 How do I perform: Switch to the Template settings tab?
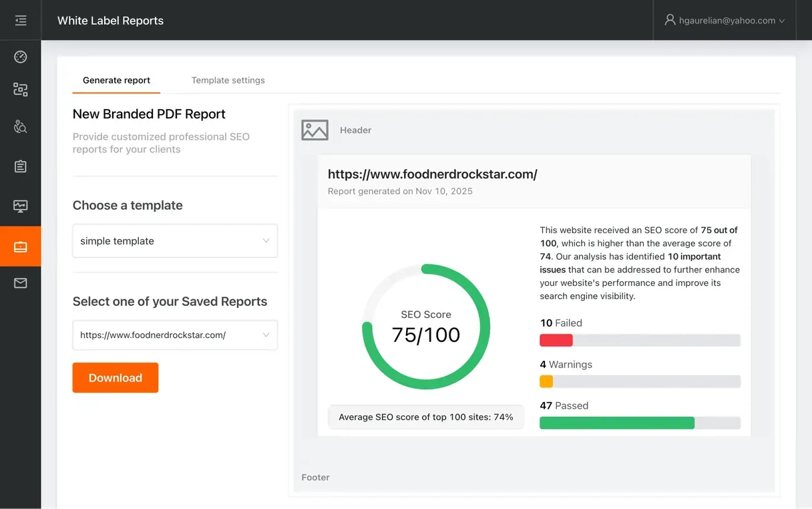coord(228,80)
